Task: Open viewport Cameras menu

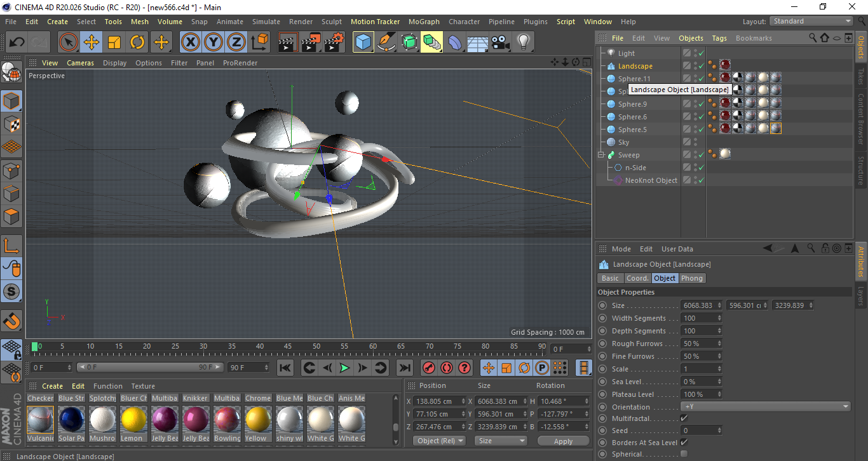Action: click(x=80, y=63)
